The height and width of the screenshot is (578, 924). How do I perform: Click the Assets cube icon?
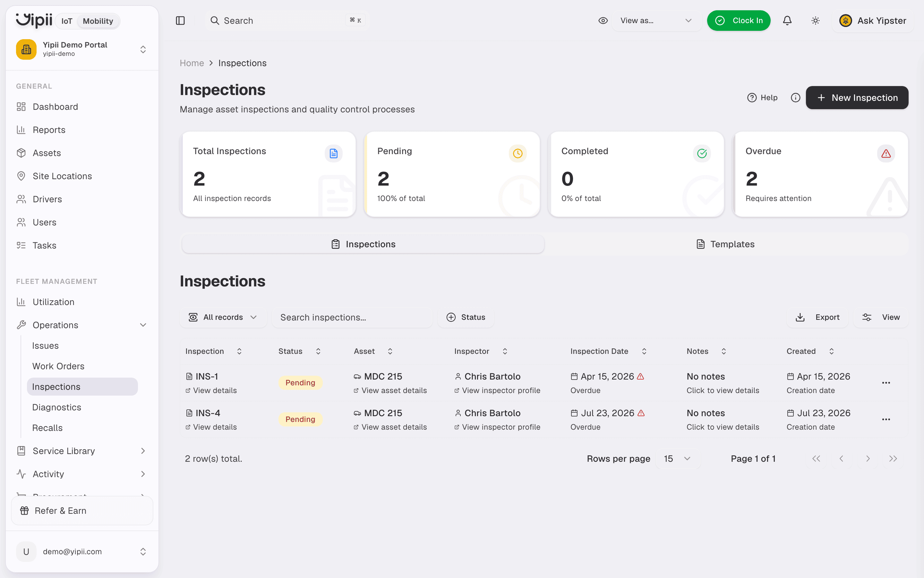[21, 153]
